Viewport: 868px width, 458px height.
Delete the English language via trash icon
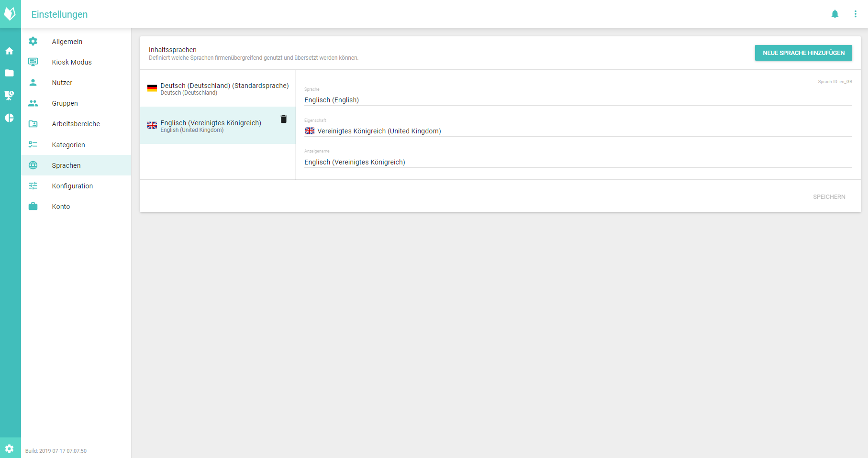[283, 119]
